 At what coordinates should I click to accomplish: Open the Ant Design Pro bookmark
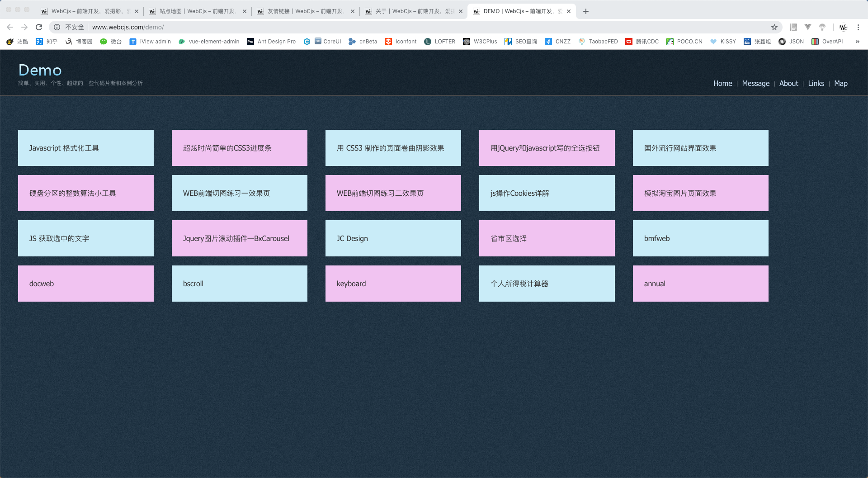271,42
